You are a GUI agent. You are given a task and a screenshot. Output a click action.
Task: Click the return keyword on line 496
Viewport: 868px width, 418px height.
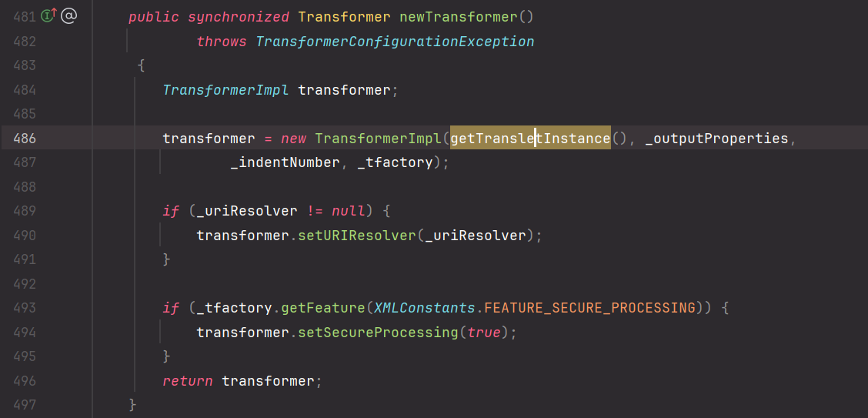[x=188, y=381]
